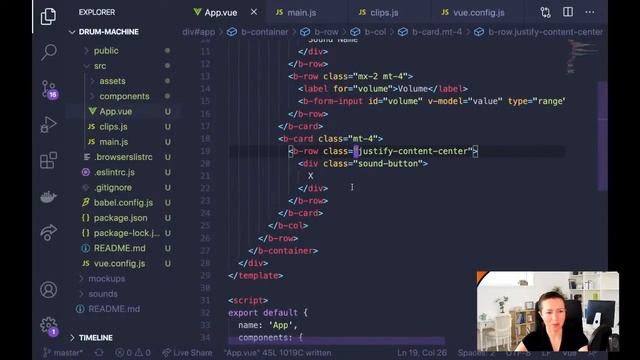Expand the components folder
The image size is (640, 360).
point(124,96)
